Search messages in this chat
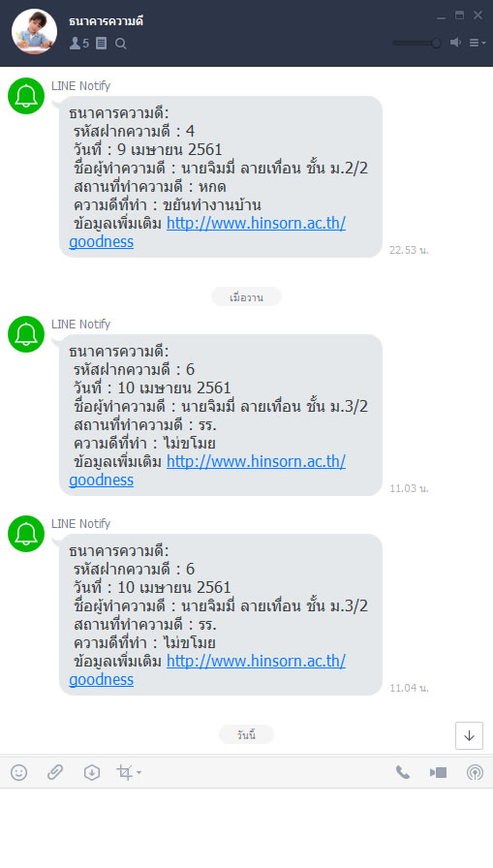Screen dimensions: 493x868 click(x=121, y=44)
